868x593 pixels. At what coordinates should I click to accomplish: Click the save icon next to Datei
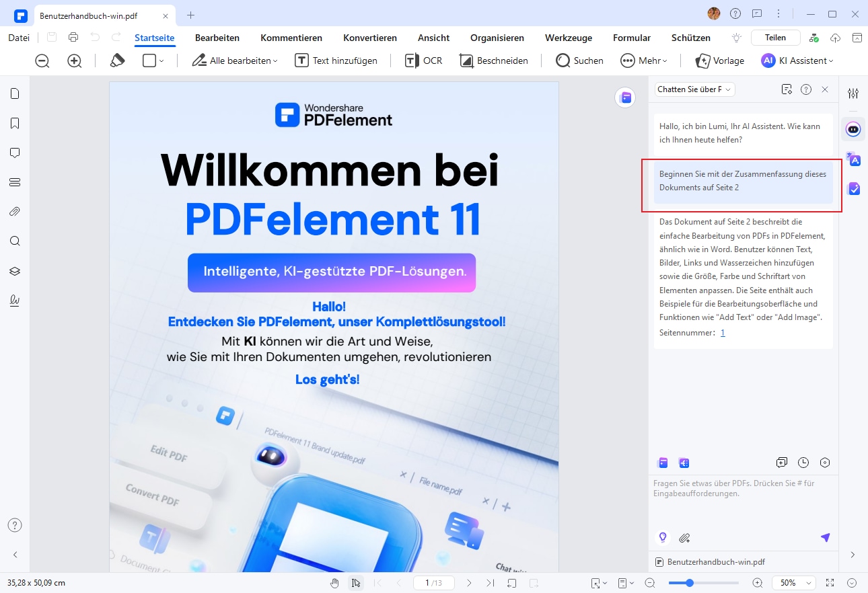pos(52,38)
